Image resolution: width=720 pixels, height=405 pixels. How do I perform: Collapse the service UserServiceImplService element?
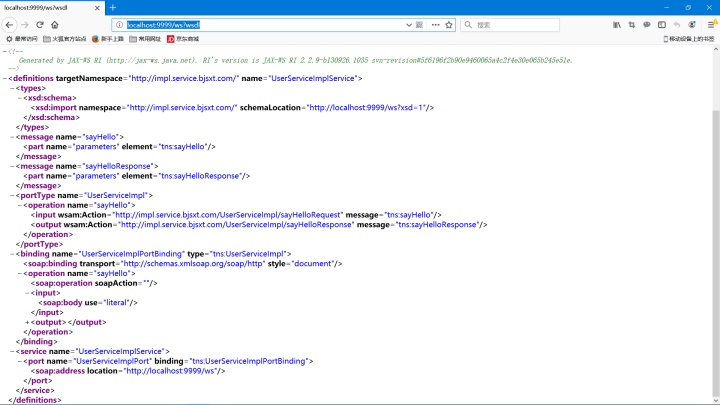click(12, 352)
